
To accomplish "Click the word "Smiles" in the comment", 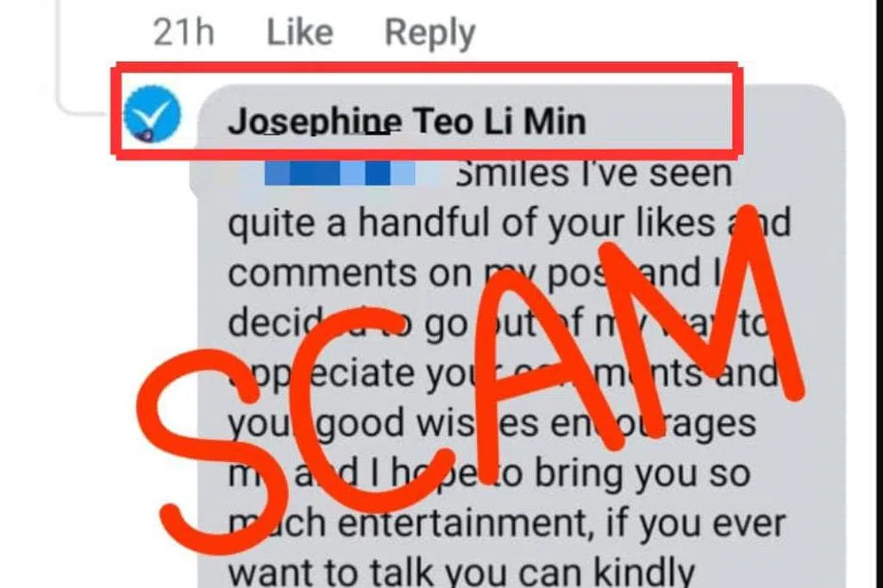I will 512,173.
